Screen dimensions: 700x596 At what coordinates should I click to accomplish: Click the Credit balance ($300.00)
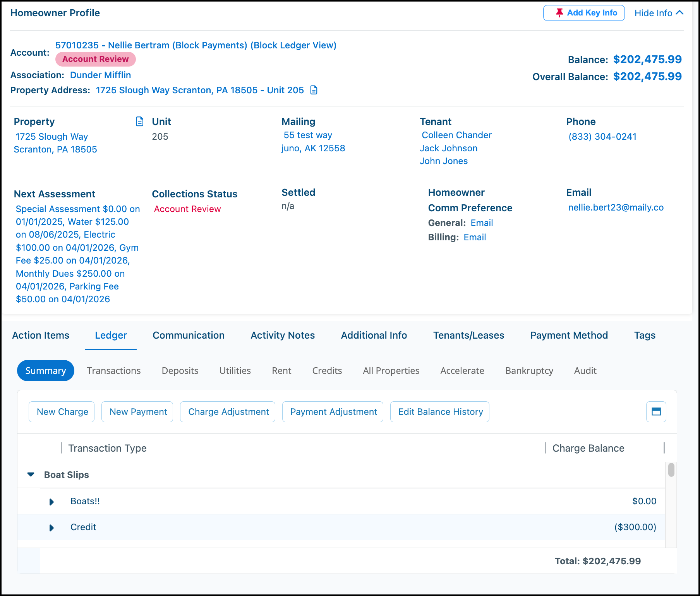click(635, 527)
